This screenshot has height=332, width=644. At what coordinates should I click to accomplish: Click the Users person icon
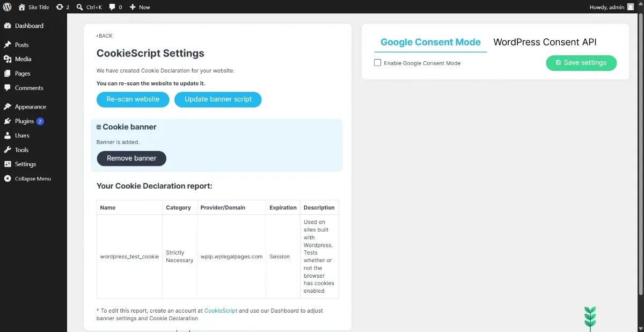pos(8,135)
